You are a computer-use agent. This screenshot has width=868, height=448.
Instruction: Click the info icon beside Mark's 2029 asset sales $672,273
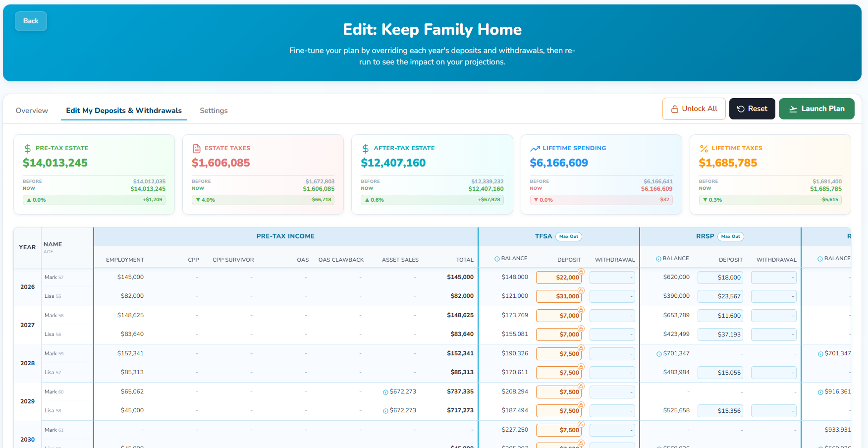point(385,392)
